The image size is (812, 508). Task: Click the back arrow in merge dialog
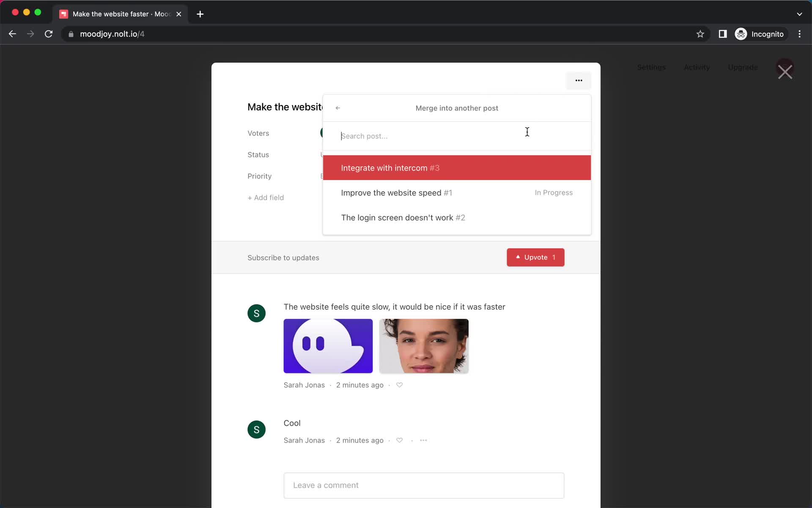337,108
